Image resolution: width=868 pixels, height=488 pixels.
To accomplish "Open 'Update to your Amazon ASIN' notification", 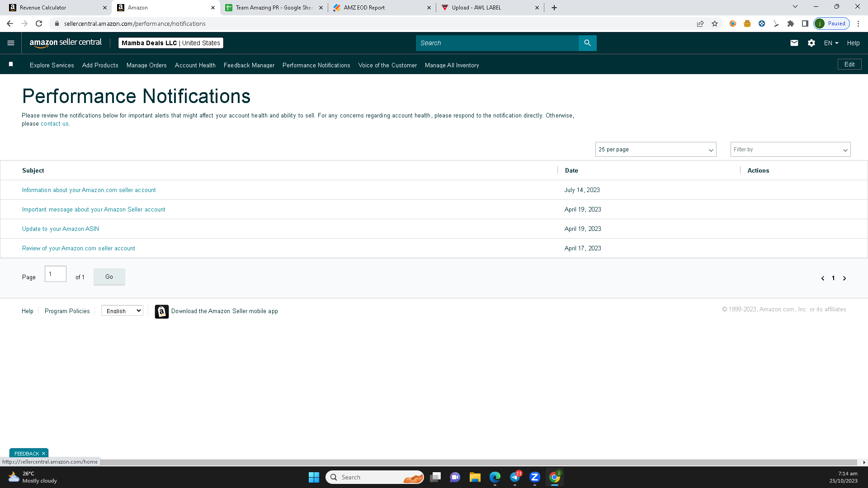I will (61, 229).
